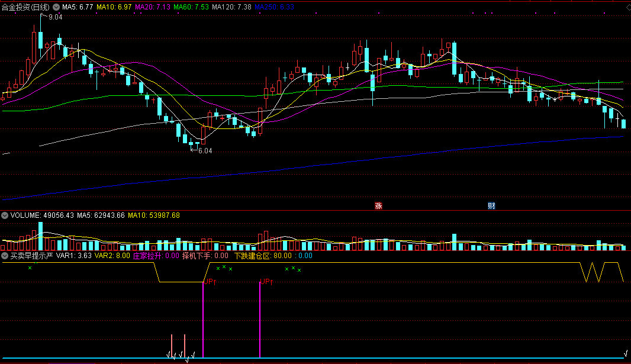
Task: Click the blue 财 event marker
Action: 491,206
